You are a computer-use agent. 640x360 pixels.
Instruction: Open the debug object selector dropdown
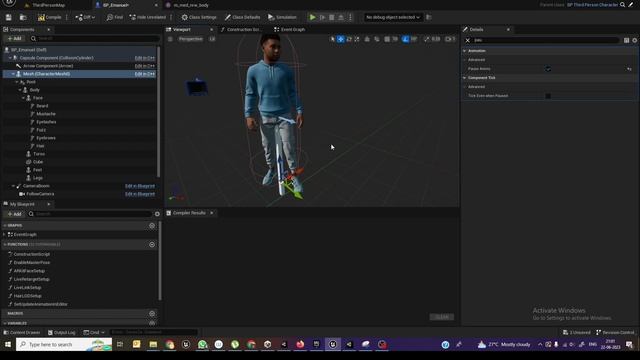(x=392, y=17)
